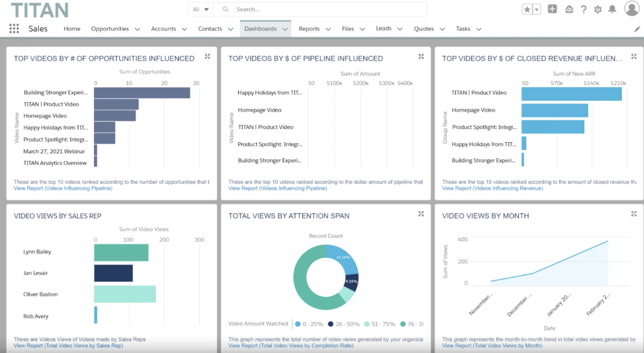Open the Tasks tab
The height and width of the screenshot is (353, 644).
click(463, 29)
